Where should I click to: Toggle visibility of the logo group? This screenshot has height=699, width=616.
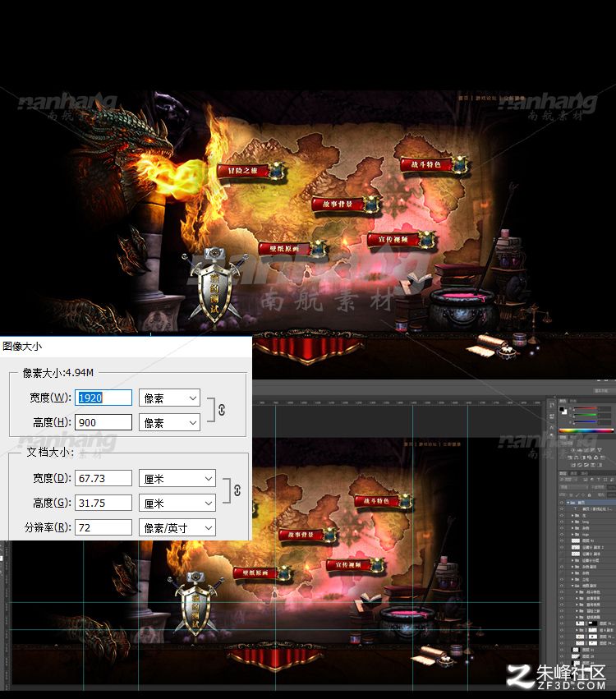[x=562, y=534]
